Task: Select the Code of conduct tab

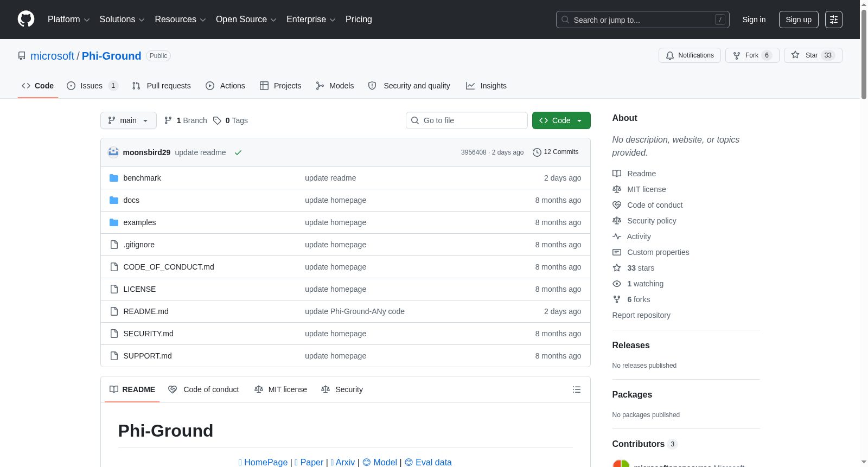Action: click(203, 389)
